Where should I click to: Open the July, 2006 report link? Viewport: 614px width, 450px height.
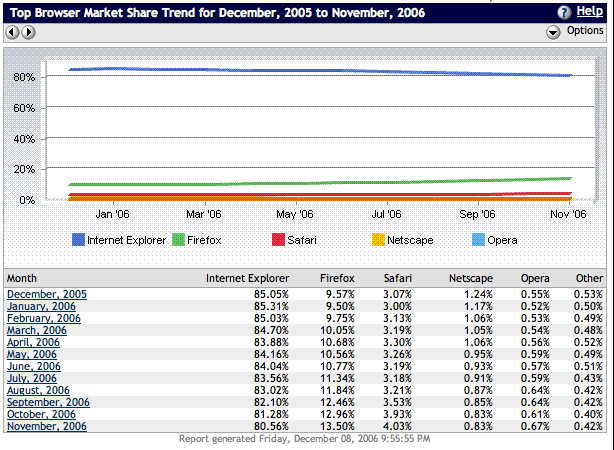coord(32,378)
